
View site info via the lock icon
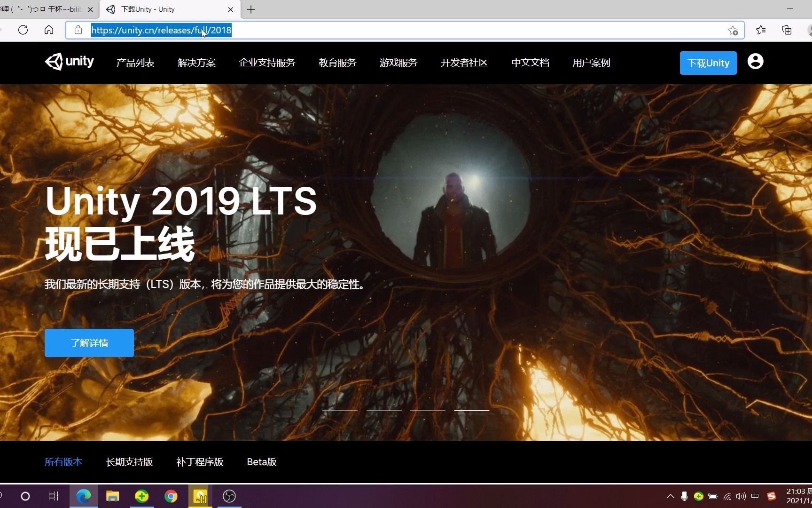78,30
